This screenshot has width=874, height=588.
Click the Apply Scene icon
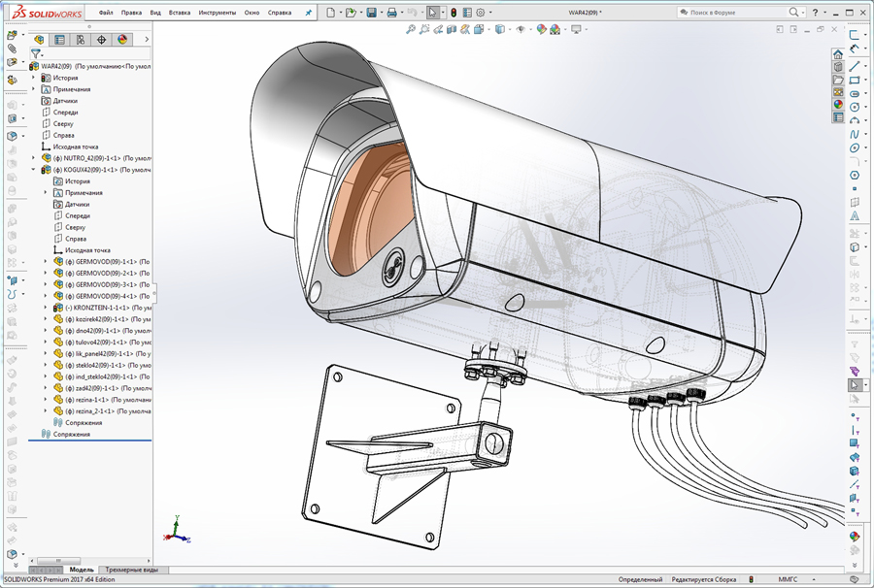pos(555,29)
